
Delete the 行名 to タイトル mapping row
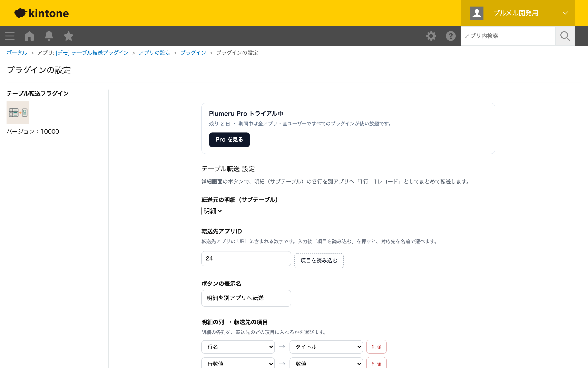pos(376,347)
